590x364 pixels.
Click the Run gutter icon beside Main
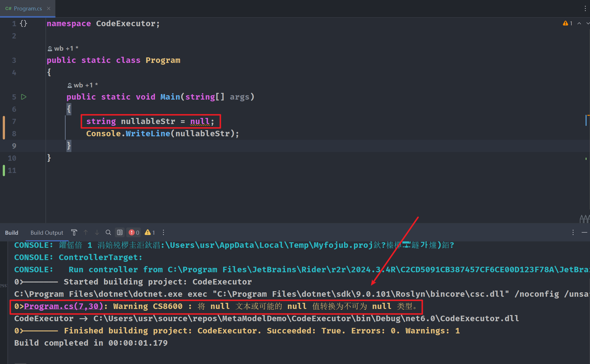point(24,97)
